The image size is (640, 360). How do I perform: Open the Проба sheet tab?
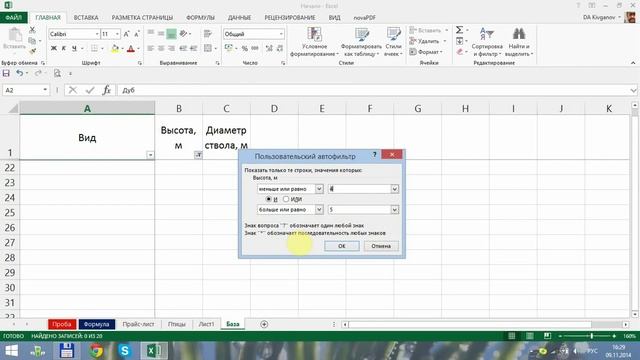point(62,324)
